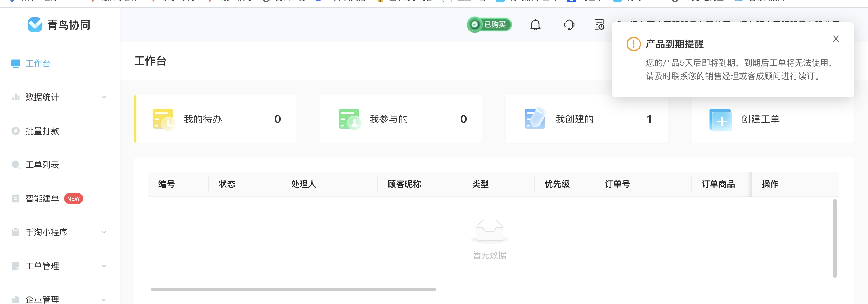Click the 编号 column header

(167, 184)
